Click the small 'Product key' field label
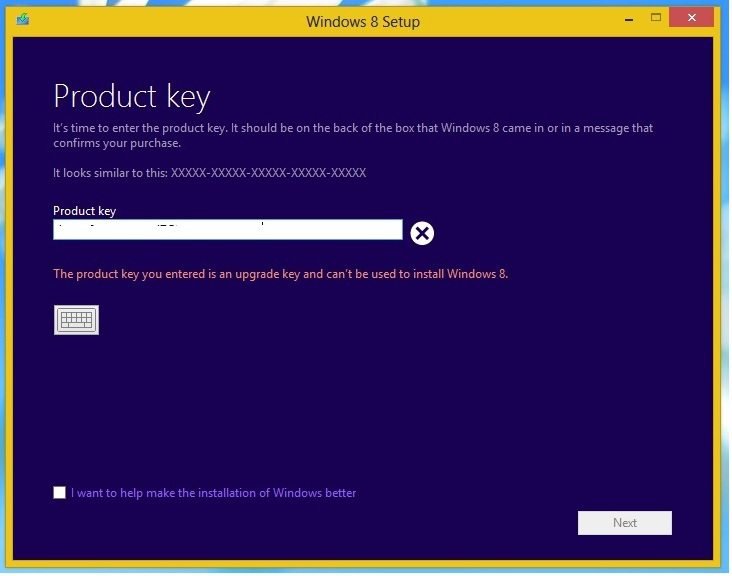Viewport: 732px width, 576px height. [84, 211]
